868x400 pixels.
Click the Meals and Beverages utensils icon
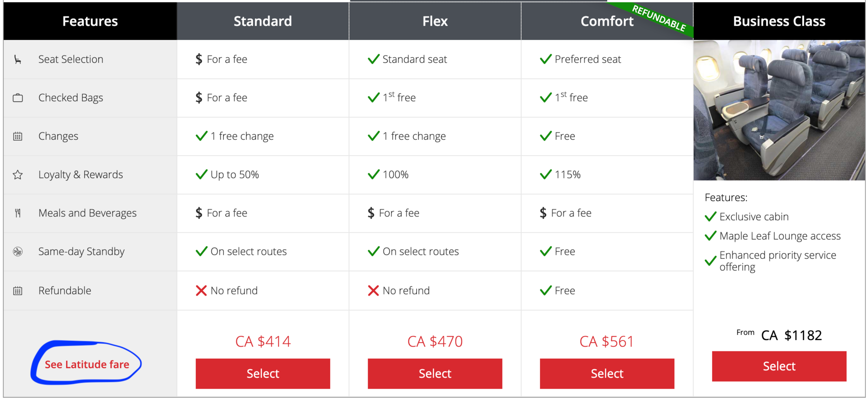(18, 213)
